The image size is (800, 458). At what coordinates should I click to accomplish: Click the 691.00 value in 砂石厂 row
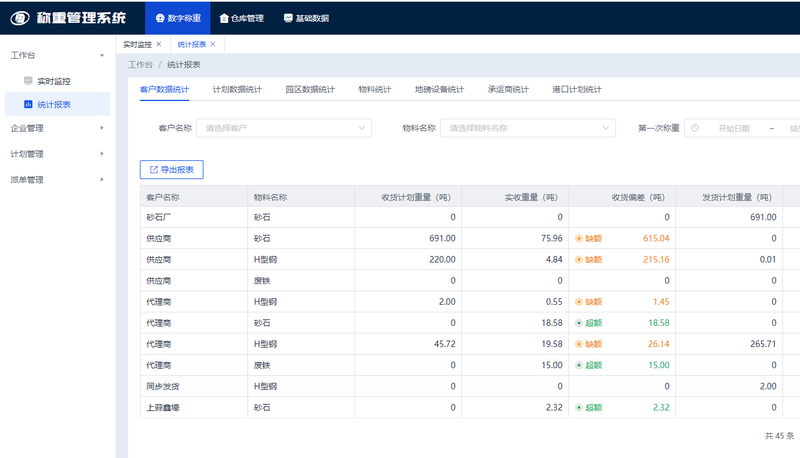[x=763, y=217]
